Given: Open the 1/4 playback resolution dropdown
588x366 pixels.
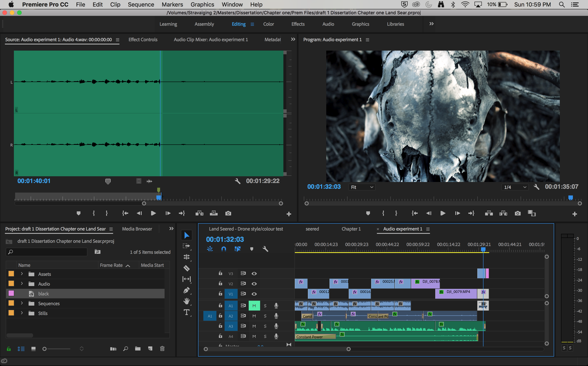Looking at the screenshot, I should [515, 187].
